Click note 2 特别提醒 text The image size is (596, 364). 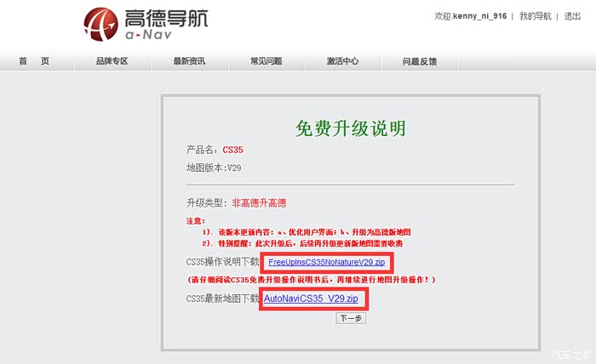302,243
